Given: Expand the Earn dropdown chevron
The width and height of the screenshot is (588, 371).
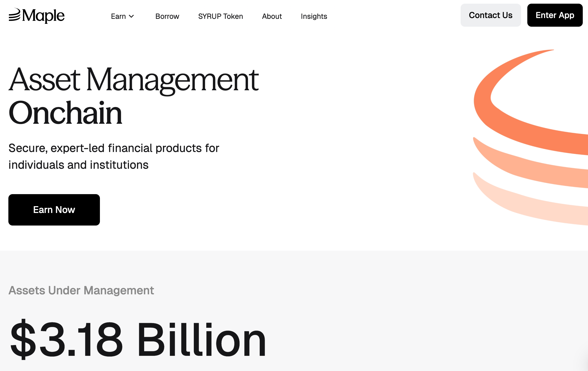Looking at the screenshot, I should [x=132, y=16].
